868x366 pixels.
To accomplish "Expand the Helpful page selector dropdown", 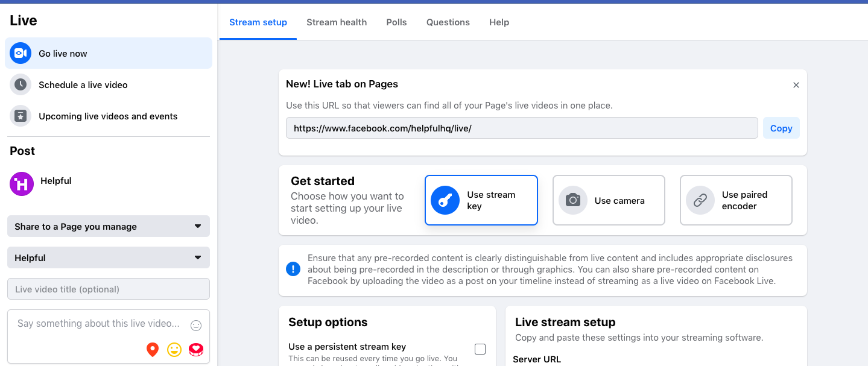I will click(x=109, y=257).
